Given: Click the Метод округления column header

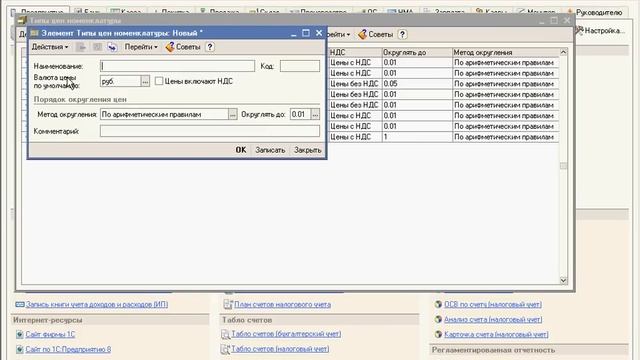Looking at the screenshot, I should point(505,52).
